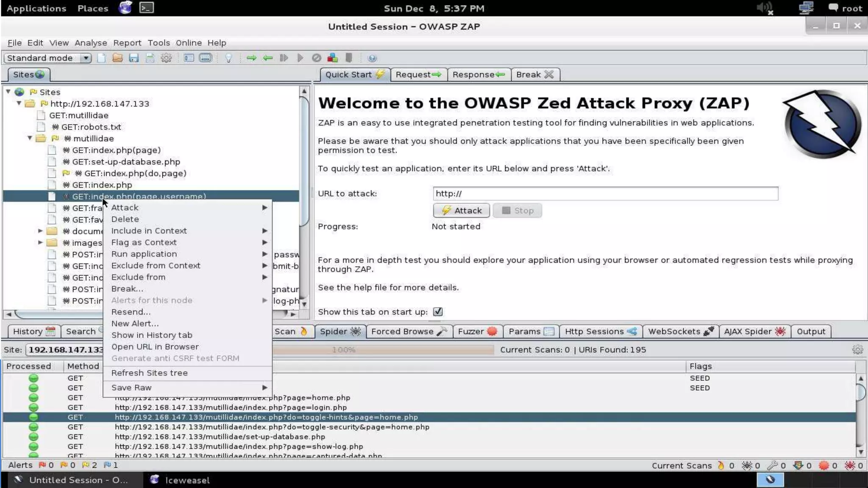Image resolution: width=868 pixels, height=488 pixels.
Task: Open Session Properties gear icon in toolbar
Action: point(166,58)
